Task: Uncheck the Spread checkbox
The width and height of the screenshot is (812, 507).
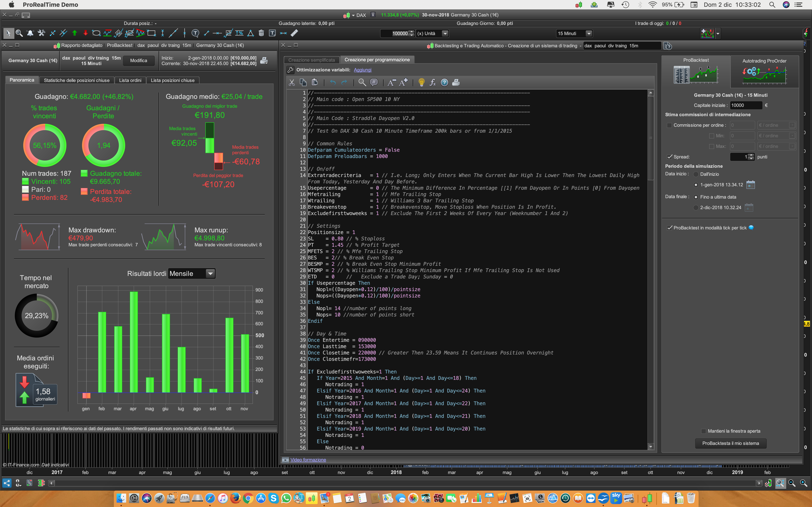Action: (670, 157)
